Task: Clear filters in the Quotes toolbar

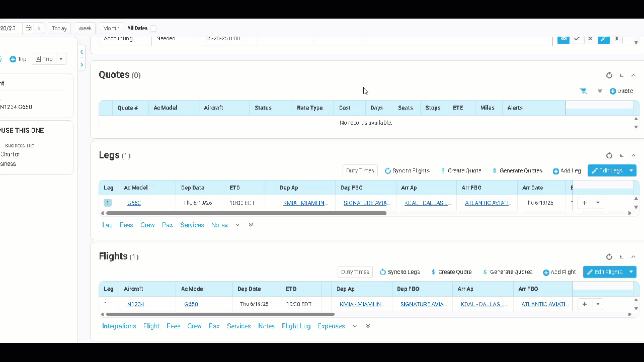Action: (583, 91)
